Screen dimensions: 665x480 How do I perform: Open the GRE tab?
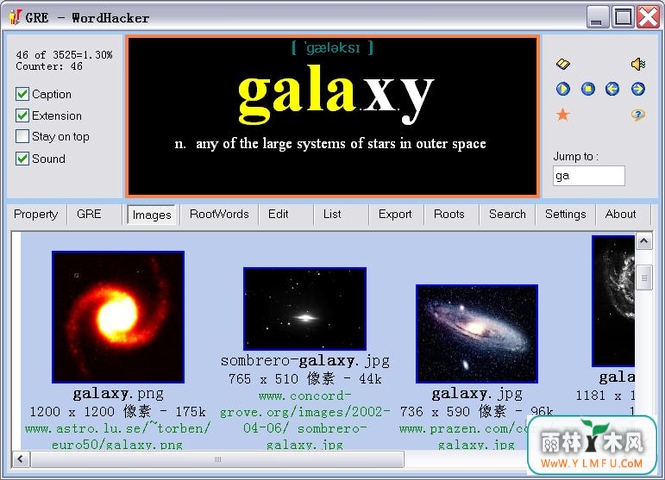pyautogui.click(x=89, y=214)
